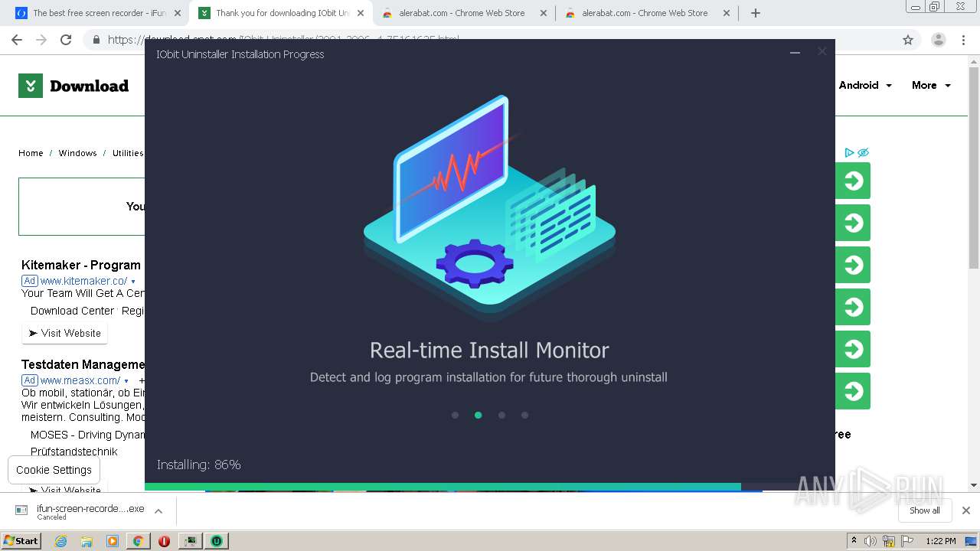Click the green IObit Uninstaller taskbar icon
This screenshot has height=551, width=980.
coord(217,541)
